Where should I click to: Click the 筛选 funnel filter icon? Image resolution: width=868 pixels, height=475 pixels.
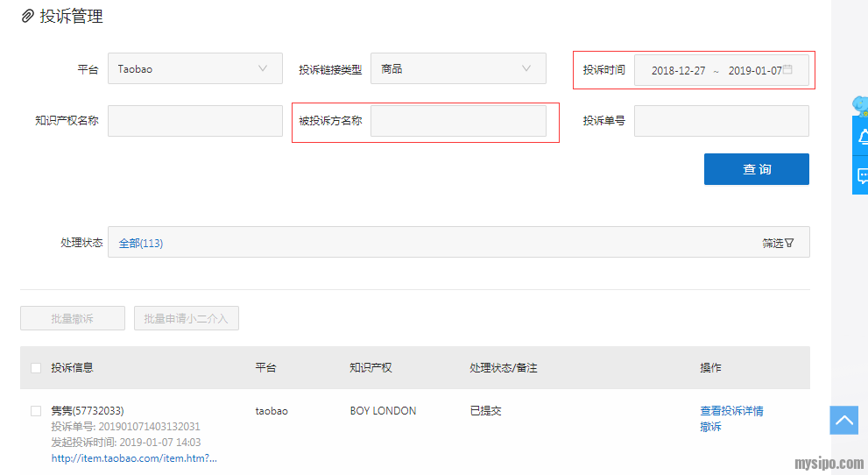[789, 243]
